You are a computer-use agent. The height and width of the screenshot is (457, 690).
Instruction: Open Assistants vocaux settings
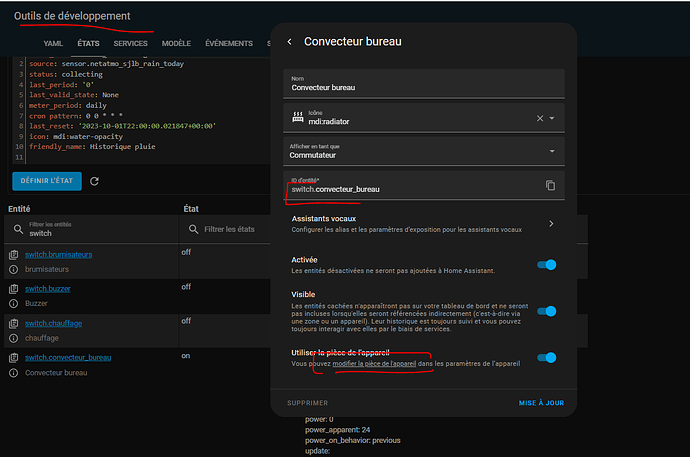424,224
